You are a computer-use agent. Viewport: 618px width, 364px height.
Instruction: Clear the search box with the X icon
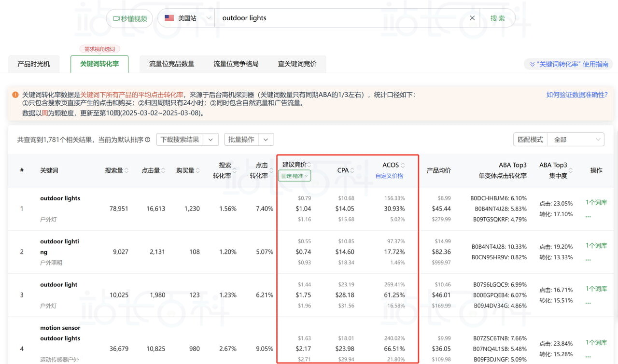[x=472, y=18]
